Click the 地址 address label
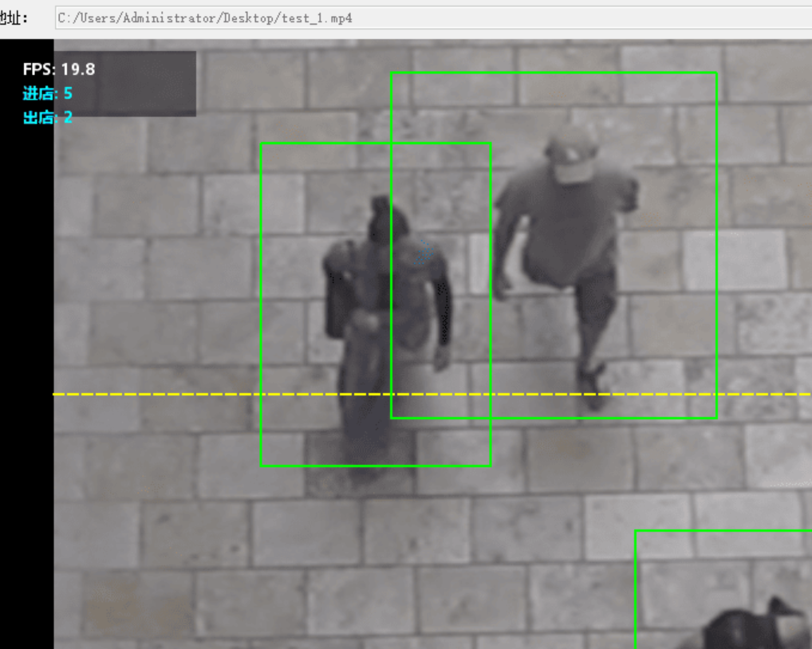This screenshot has width=812, height=649. (x=14, y=18)
